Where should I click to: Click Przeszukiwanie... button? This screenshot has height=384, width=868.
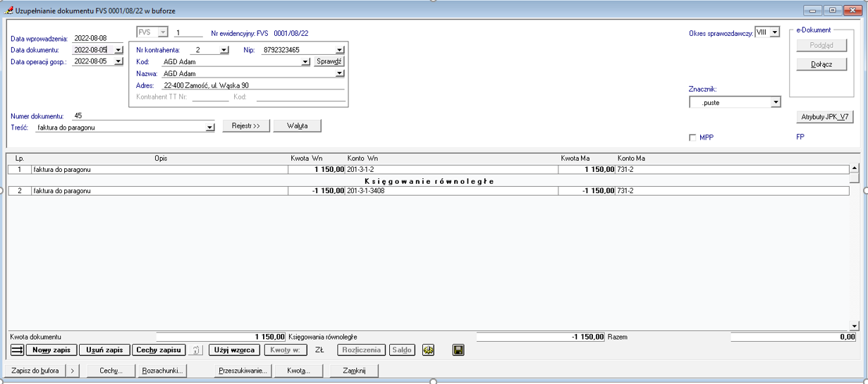(x=243, y=371)
